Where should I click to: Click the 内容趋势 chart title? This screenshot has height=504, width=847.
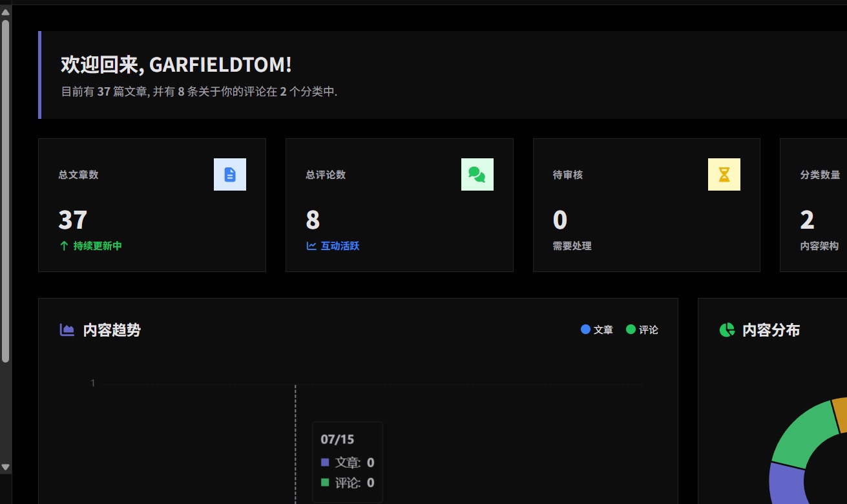[112, 330]
